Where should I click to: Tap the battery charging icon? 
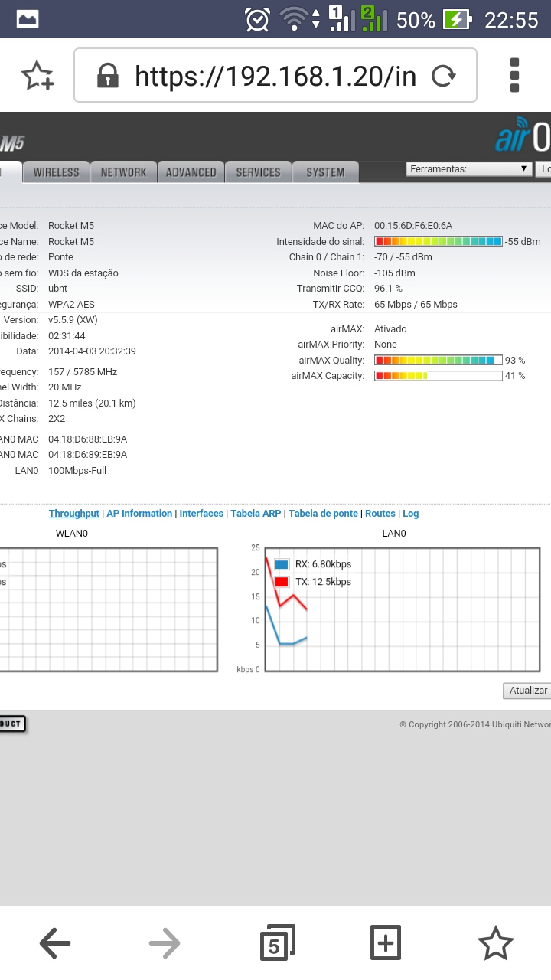pos(458,19)
